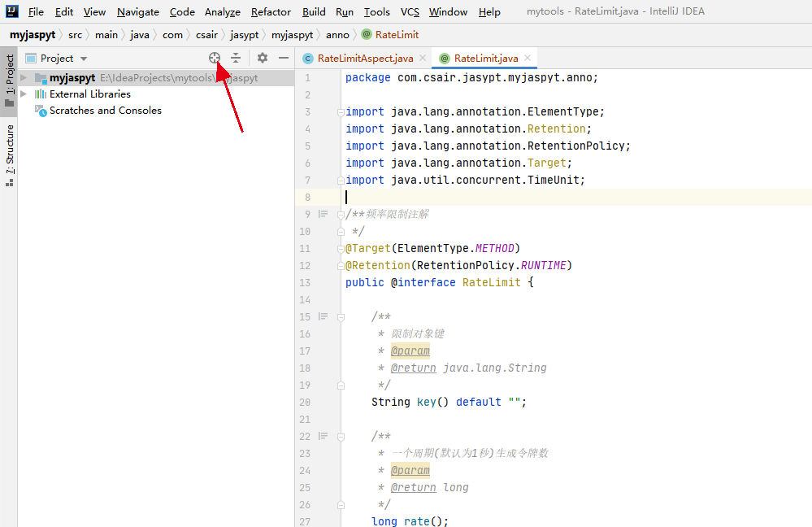Click the java breadcrumb item
Viewport: 812px width, 527px height.
[140, 35]
